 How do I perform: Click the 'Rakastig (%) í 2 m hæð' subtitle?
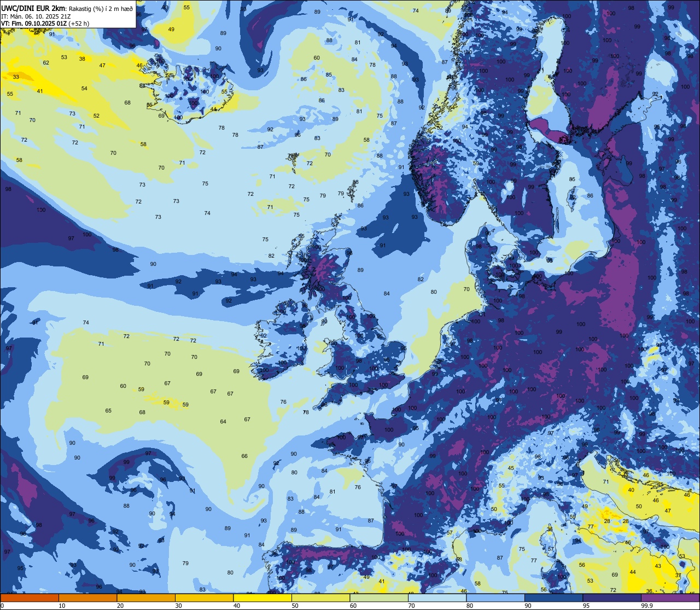[101, 8]
